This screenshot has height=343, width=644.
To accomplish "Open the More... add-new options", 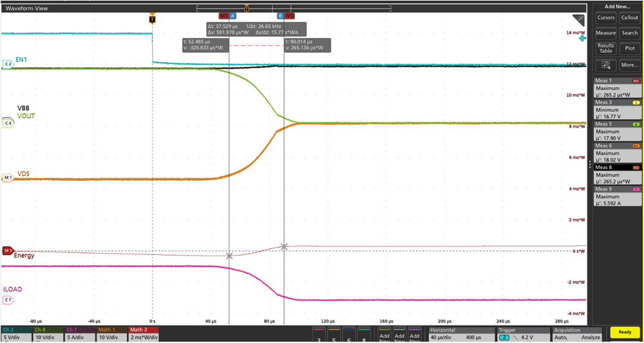I will click(629, 65).
